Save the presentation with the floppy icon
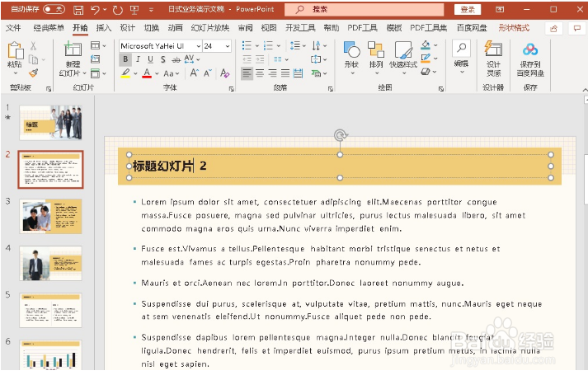Image resolution: width=588 pixels, height=380 pixels. point(78,10)
